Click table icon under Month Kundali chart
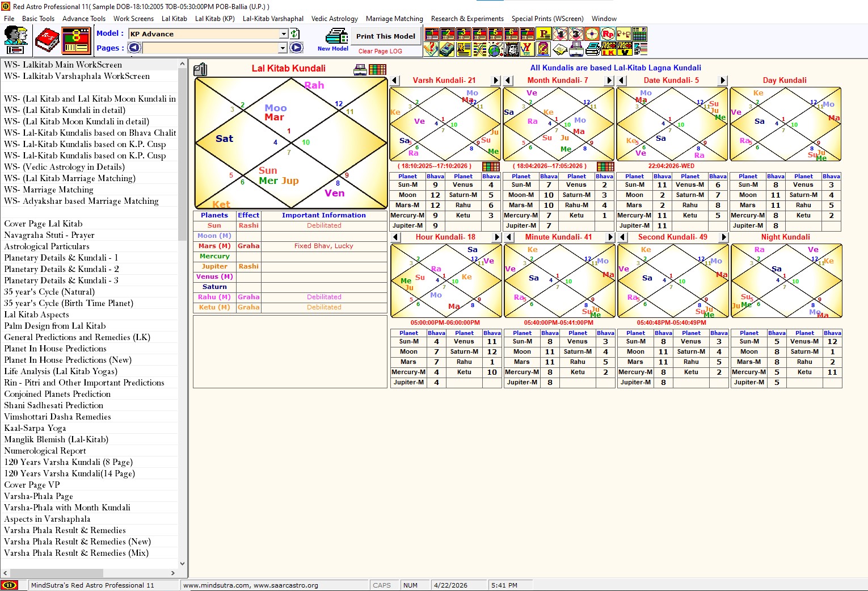The width and height of the screenshot is (868, 591). (605, 166)
